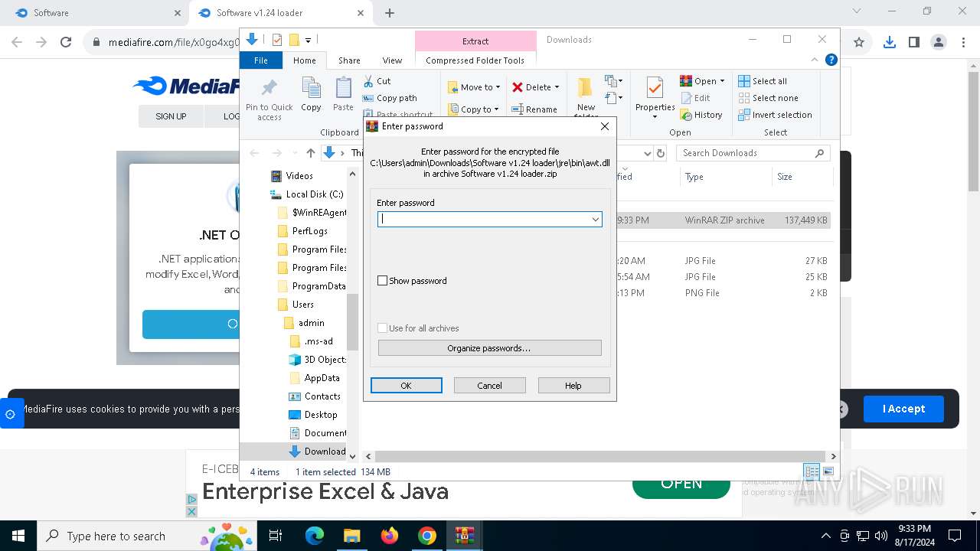Open the address bar history dropdown
980x551 pixels.
pos(647,153)
